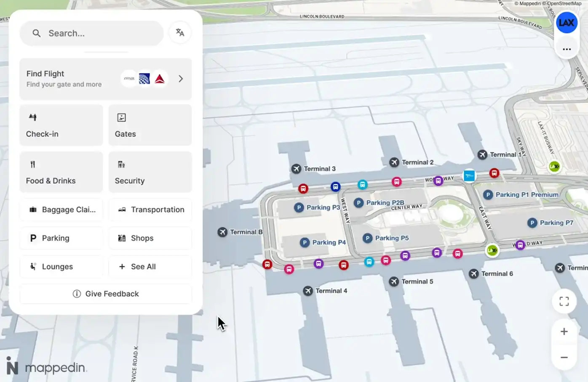Expand categories with See All

[x=150, y=267]
